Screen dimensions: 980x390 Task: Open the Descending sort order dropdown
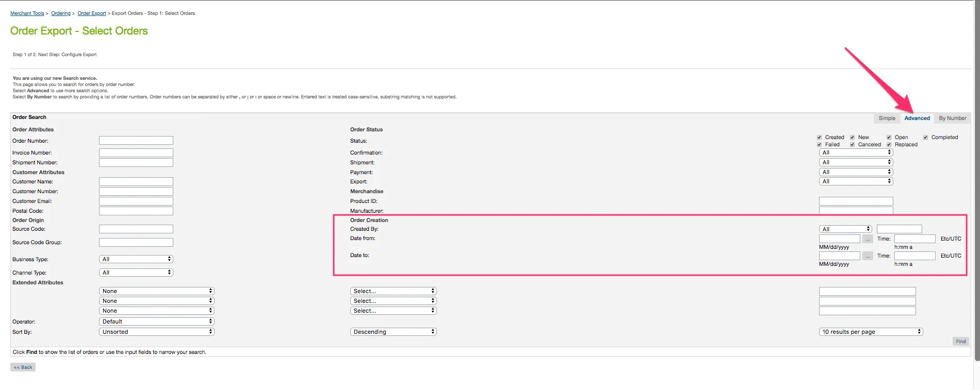tap(393, 332)
